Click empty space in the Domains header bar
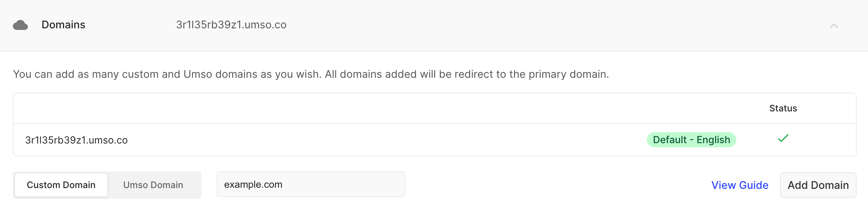Screen dimensions: 868x210 click(x=528, y=25)
